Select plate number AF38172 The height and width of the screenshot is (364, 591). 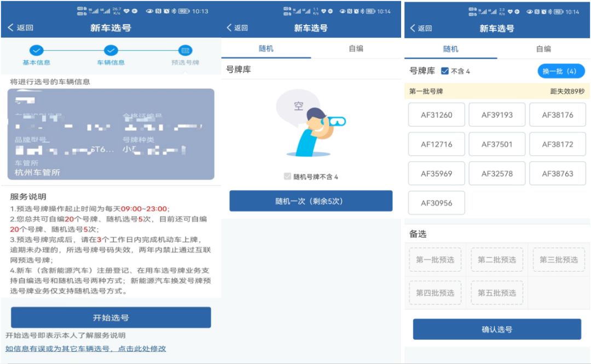558,144
